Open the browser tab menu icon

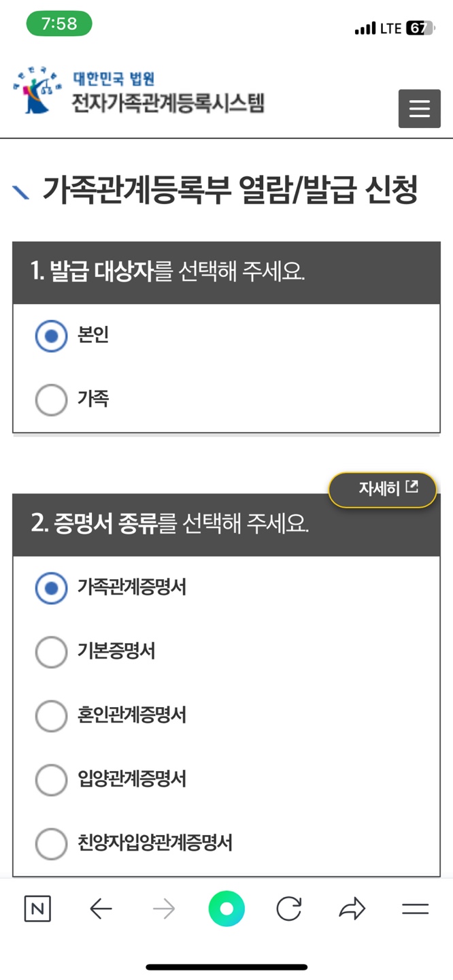(415, 908)
